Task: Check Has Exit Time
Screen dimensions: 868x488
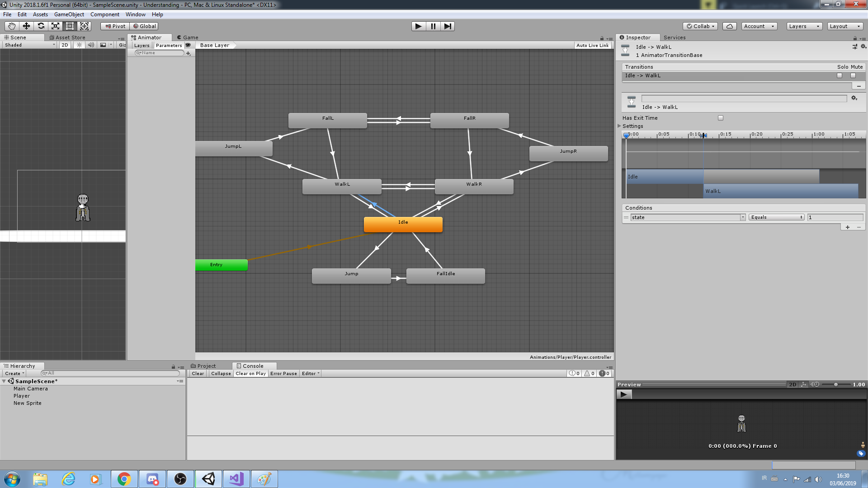Action: click(721, 118)
